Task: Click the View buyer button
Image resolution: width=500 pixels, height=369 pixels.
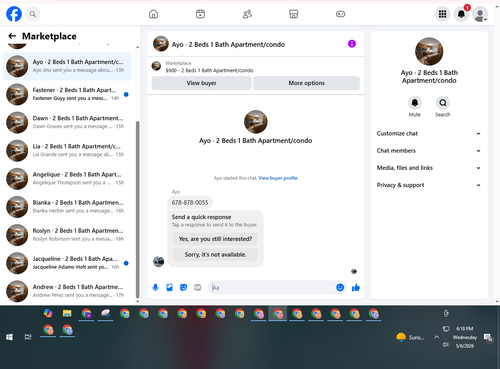Action: (x=201, y=83)
